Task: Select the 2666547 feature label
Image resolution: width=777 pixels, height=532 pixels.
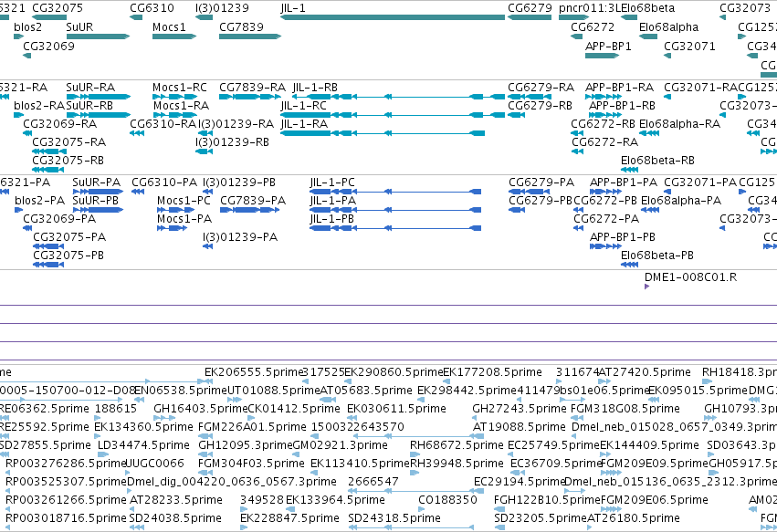Action: [373, 482]
